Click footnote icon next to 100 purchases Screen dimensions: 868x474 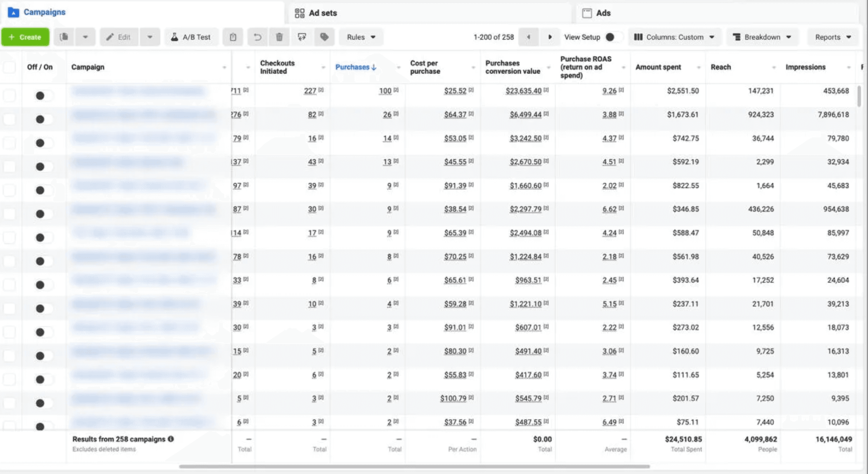click(x=396, y=90)
